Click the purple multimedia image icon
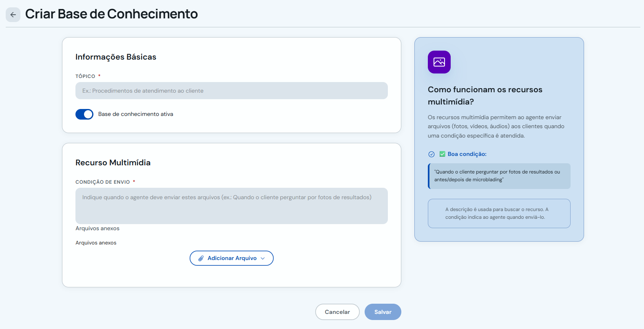Image resolution: width=644 pixels, height=329 pixels. pyautogui.click(x=439, y=62)
